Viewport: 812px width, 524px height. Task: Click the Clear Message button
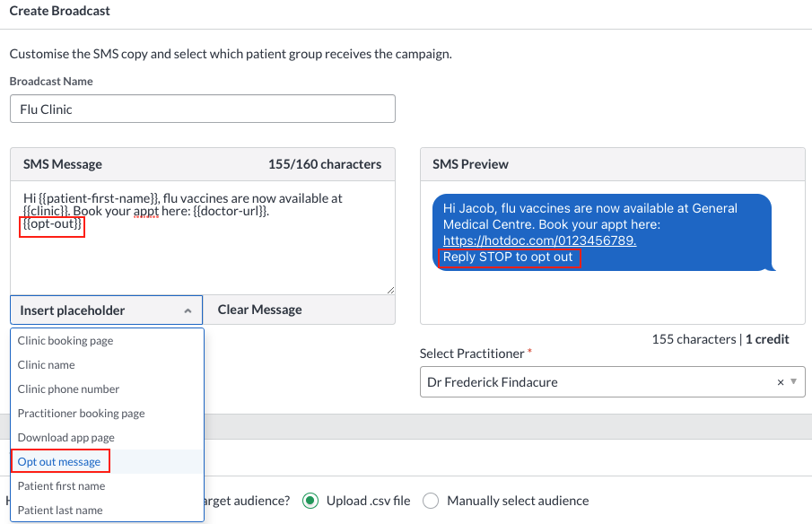[258, 310]
